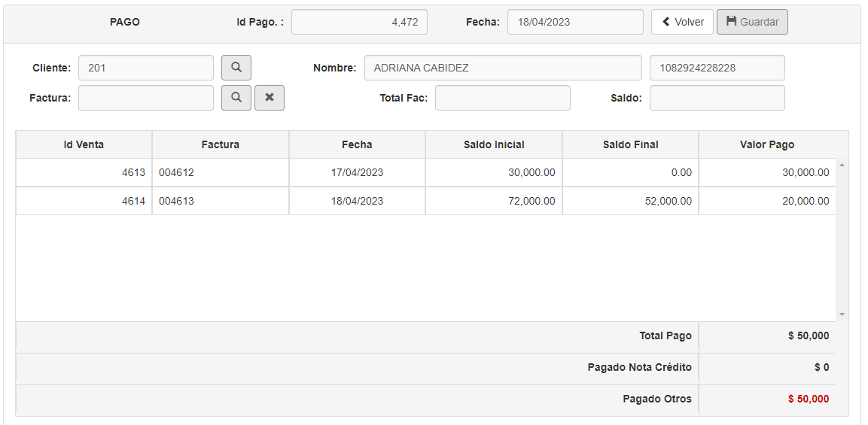Click the Valor Pago column header
This screenshot has height=425, width=868.
[766, 144]
